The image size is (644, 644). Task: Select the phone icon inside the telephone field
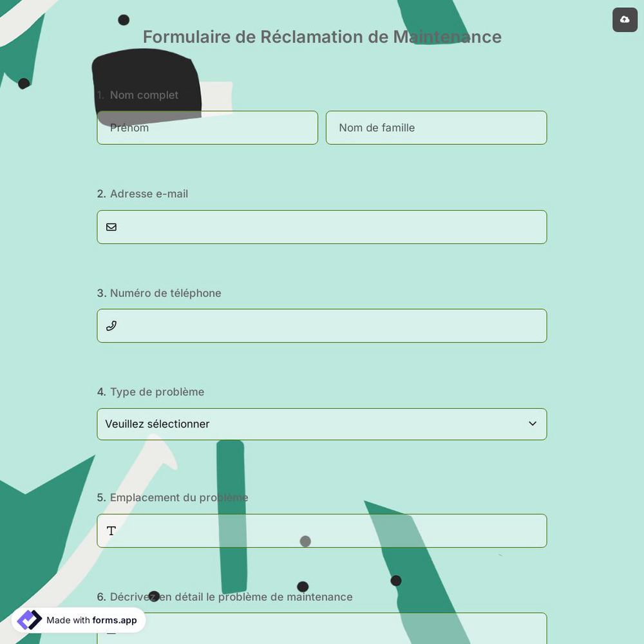point(111,326)
